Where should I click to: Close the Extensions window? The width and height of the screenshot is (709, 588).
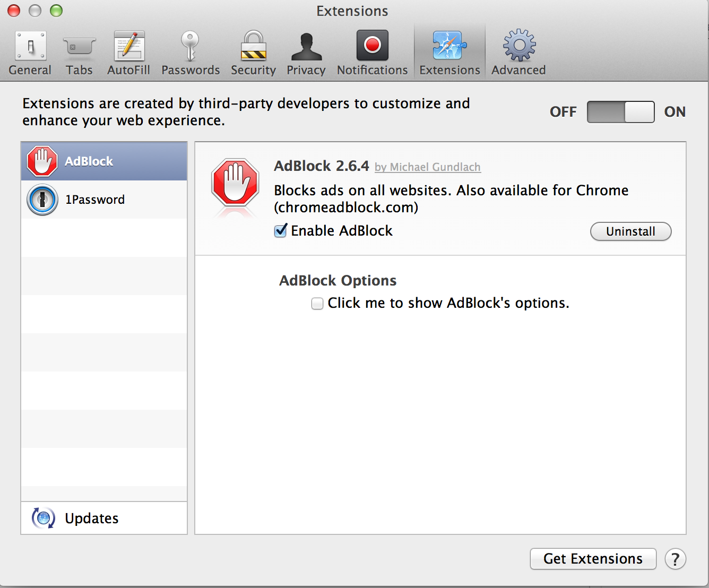pos(14,11)
